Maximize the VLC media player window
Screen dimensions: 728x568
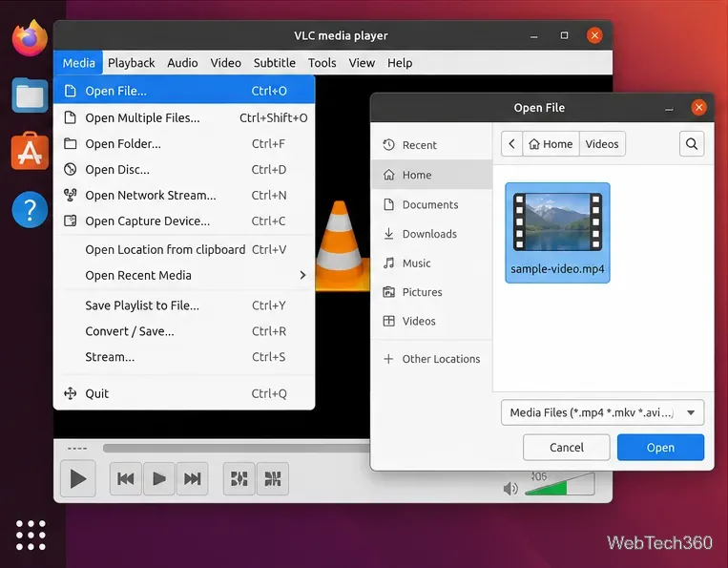click(564, 35)
